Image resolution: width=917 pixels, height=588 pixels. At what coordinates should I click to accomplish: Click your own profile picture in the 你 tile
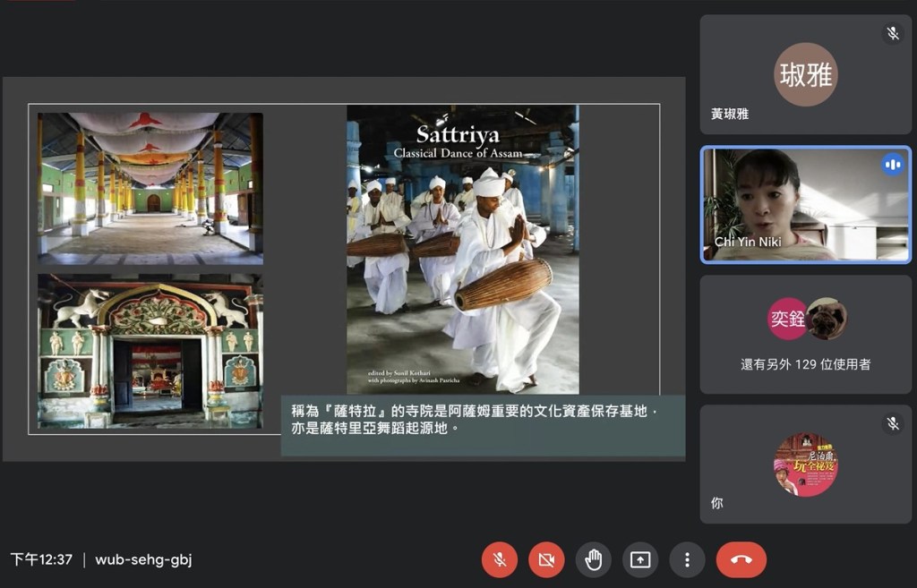click(x=805, y=464)
